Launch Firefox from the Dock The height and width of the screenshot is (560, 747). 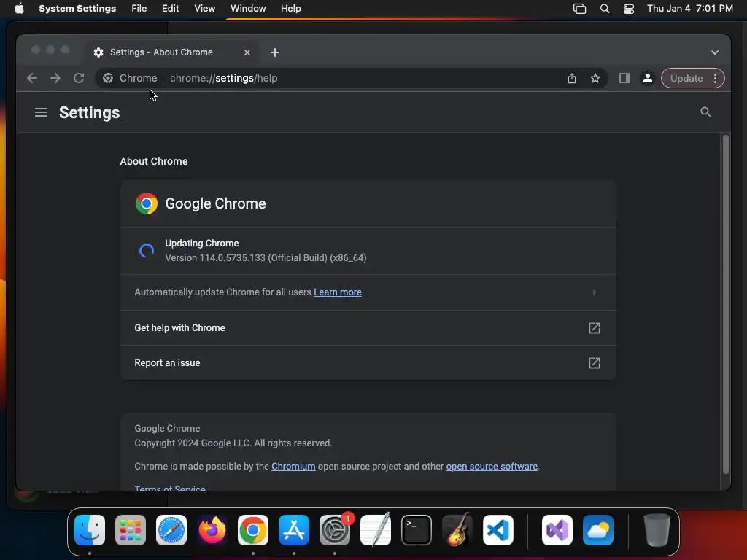[212, 529]
